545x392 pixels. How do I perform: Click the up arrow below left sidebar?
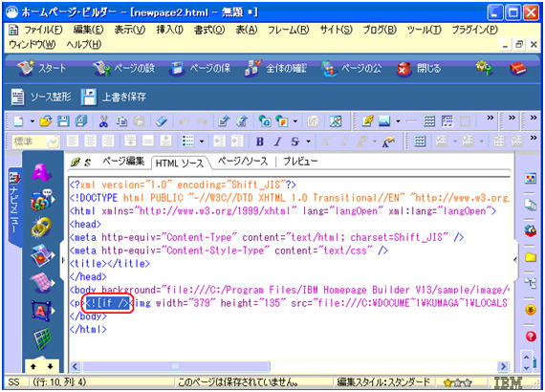(33, 366)
